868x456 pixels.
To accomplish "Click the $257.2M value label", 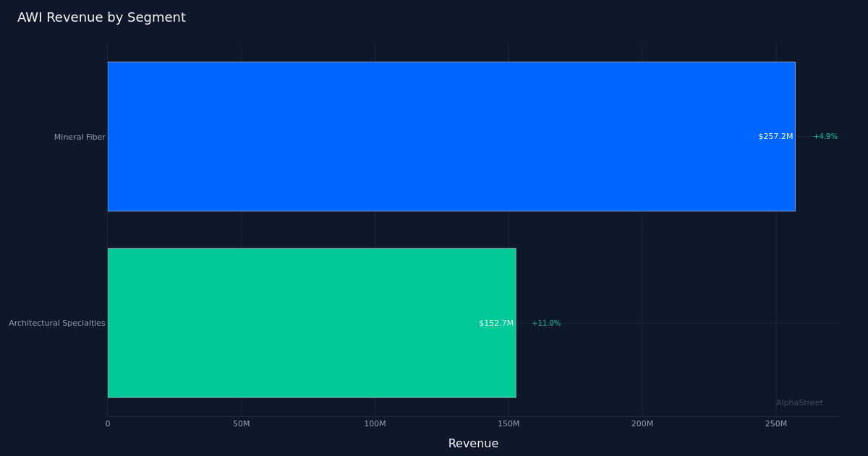I will point(775,136).
